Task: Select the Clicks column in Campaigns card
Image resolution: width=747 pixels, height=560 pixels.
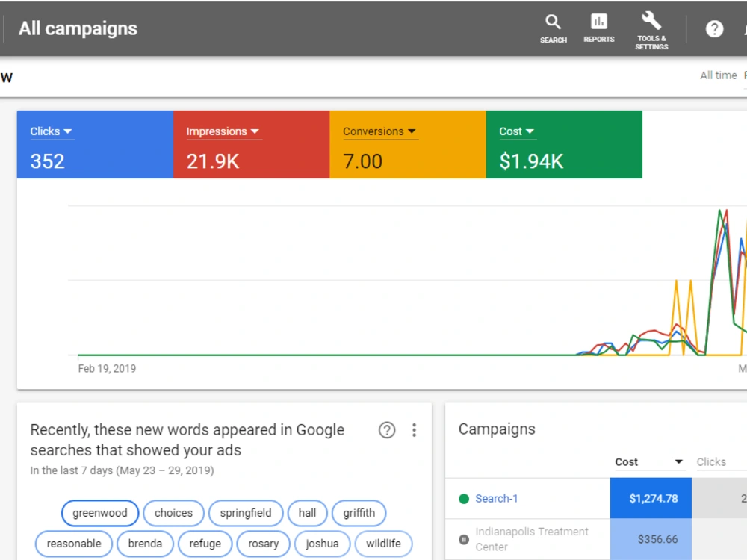Action: pos(711,462)
